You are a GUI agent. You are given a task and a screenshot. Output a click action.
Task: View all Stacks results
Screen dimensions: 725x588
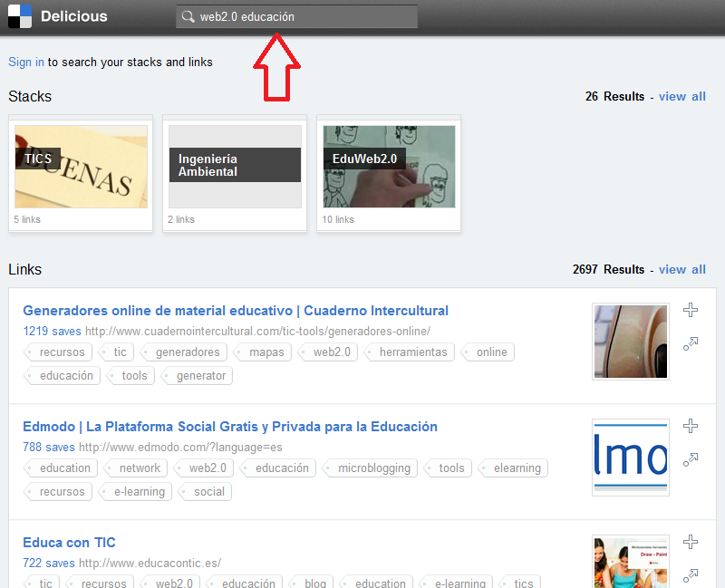pyautogui.click(x=681, y=96)
